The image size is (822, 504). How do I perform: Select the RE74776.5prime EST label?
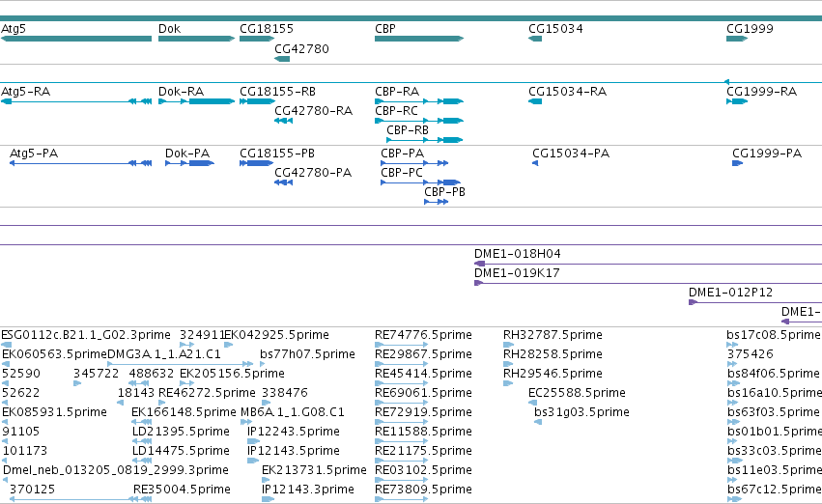(424, 335)
